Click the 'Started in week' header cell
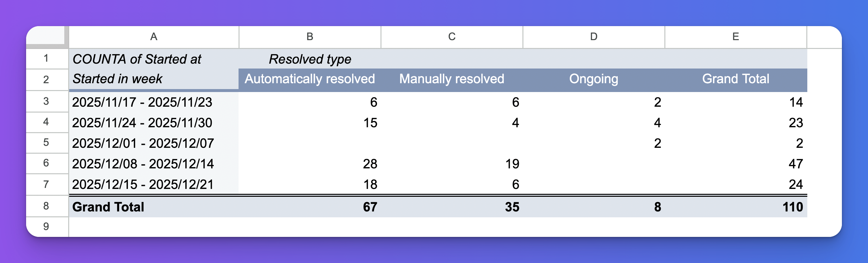This screenshot has width=868, height=263. (x=118, y=79)
